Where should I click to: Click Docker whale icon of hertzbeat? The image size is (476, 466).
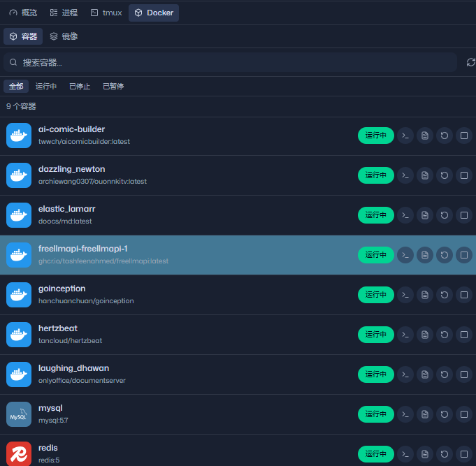(19, 335)
